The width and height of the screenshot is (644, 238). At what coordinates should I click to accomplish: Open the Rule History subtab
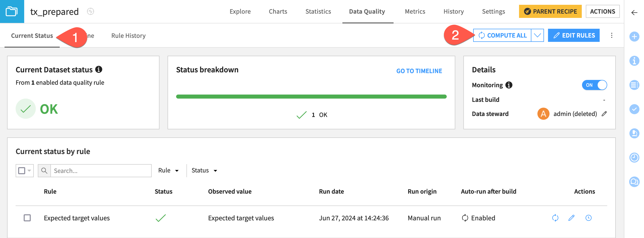click(x=128, y=36)
